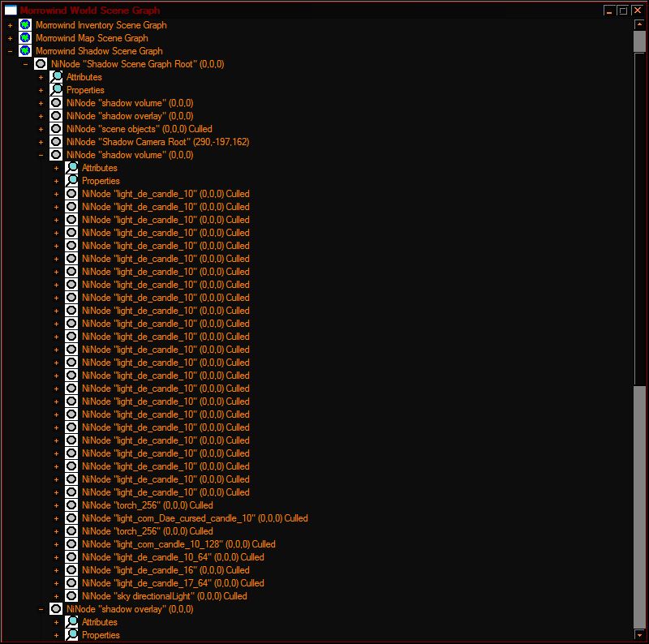
Task: Select the light_com_candle_10_128 row text
Action: pyautogui.click(x=178, y=544)
